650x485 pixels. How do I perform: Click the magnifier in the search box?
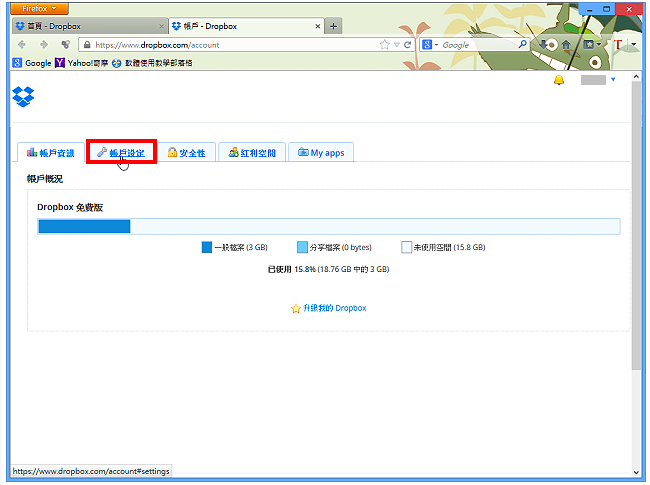pyautogui.click(x=523, y=44)
